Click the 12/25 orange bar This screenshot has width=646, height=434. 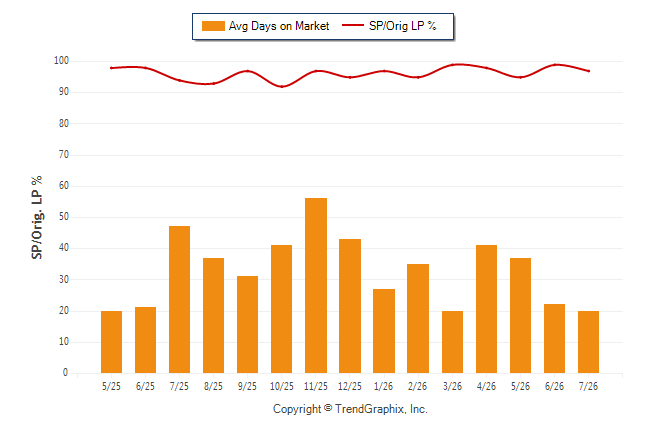click(x=350, y=306)
